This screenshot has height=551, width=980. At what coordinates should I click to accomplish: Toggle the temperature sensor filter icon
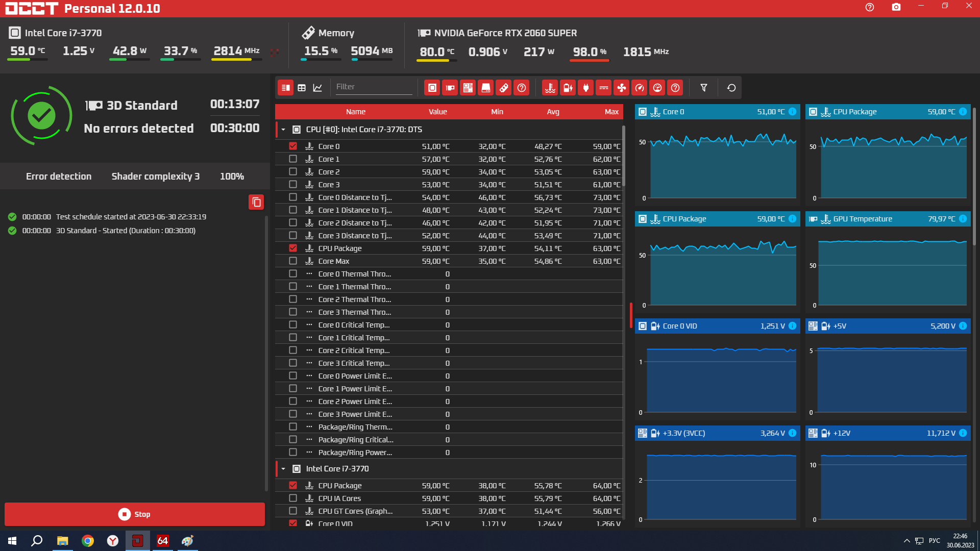point(550,88)
